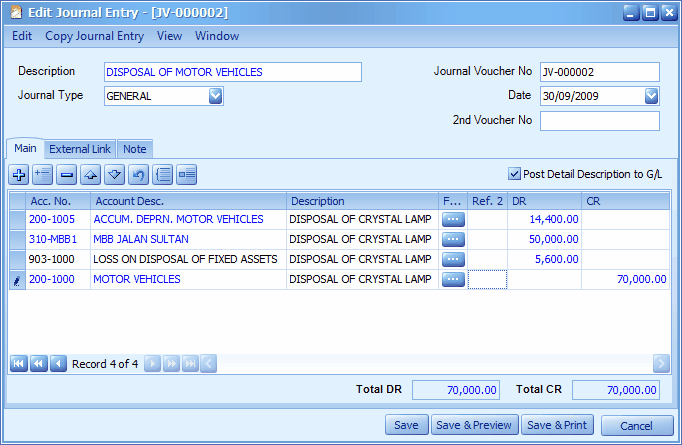Move the selected row down
The height and width of the screenshot is (445, 682).
click(114, 175)
